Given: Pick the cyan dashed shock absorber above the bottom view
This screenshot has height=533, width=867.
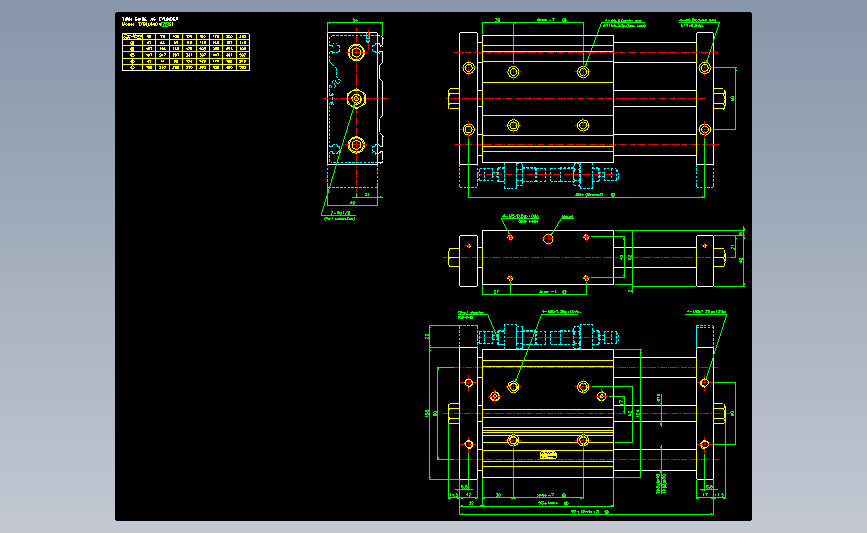Looking at the screenshot, I should click(547, 337).
